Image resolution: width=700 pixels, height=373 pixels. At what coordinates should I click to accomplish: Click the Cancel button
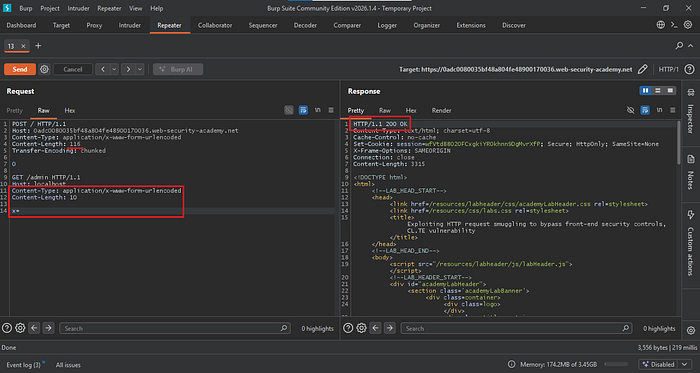point(73,69)
